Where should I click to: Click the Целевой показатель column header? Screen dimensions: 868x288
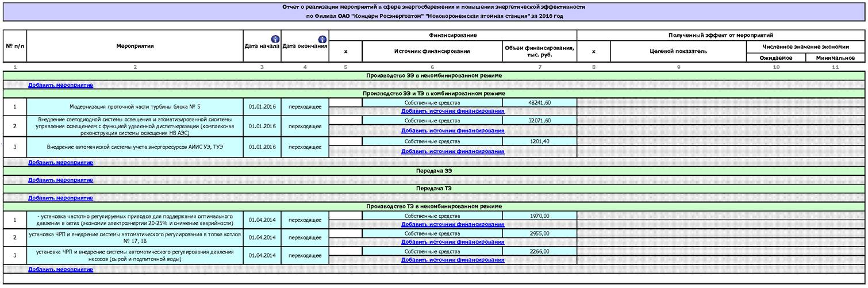coord(678,51)
